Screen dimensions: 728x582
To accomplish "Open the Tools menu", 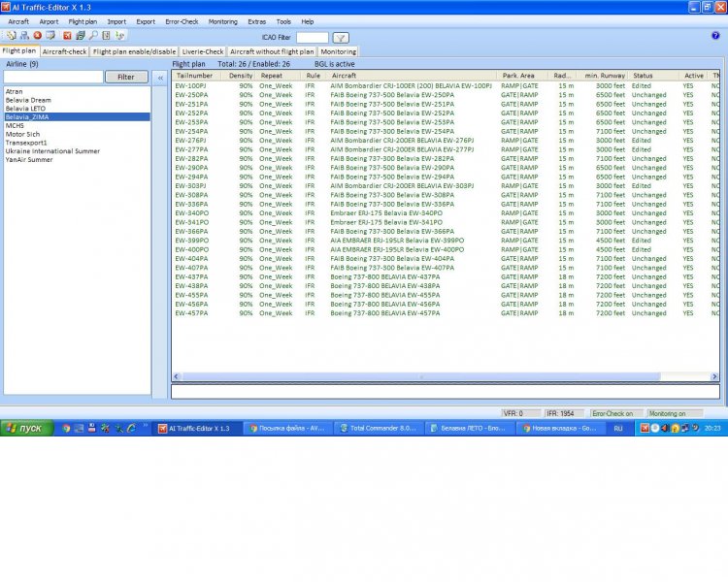I will point(283,21).
